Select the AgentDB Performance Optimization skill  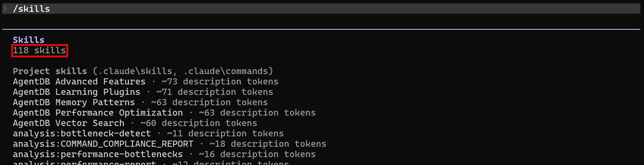pos(98,113)
